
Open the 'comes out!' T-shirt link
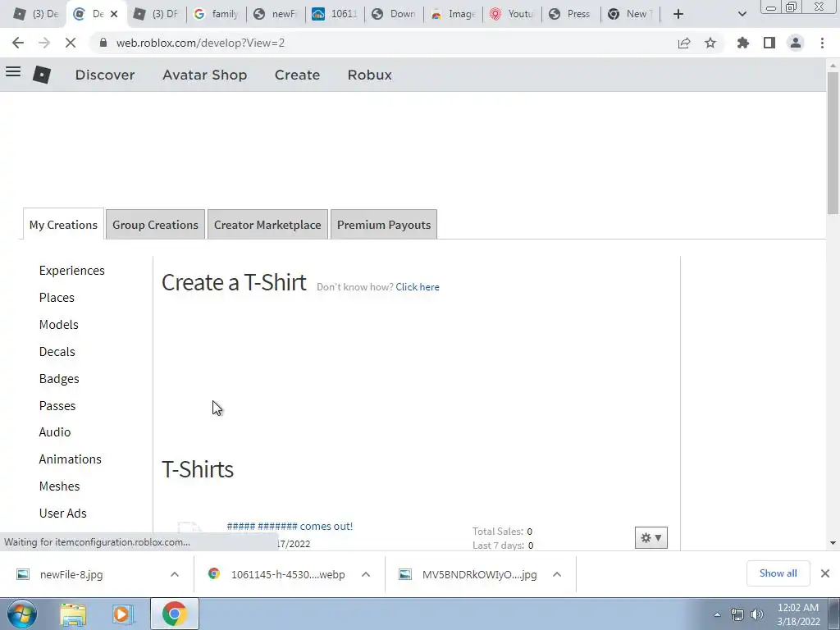coord(290,526)
